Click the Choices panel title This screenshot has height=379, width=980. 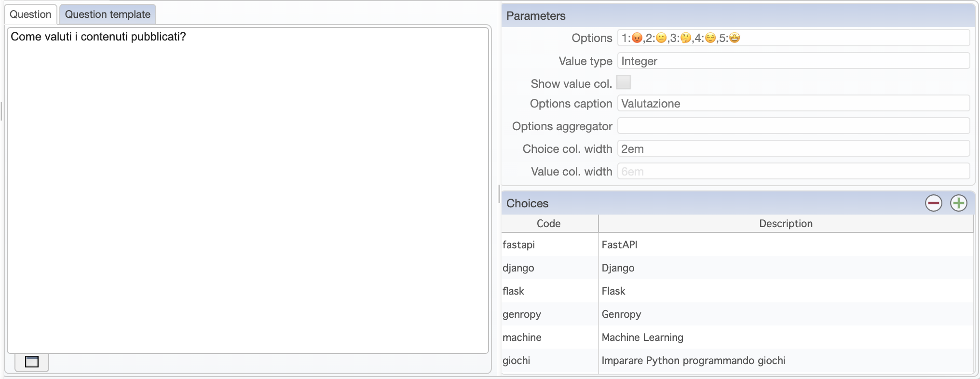pos(527,203)
